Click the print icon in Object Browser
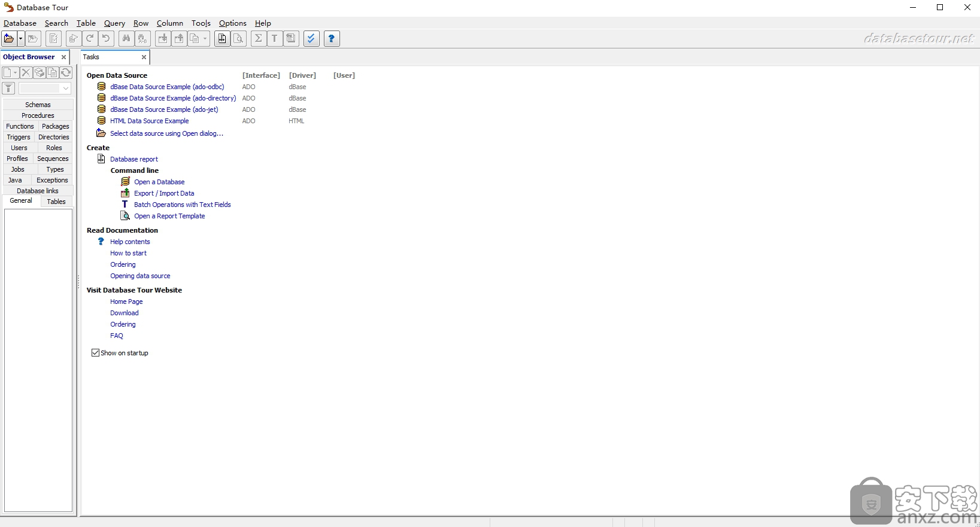The image size is (980, 527). pos(40,72)
